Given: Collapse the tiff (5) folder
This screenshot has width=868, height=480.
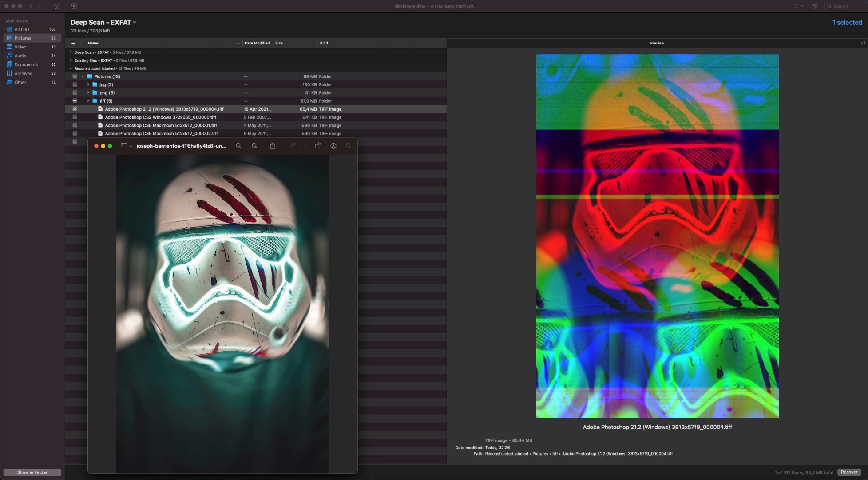Looking at the screenshot, I should [x=88, y=101].
